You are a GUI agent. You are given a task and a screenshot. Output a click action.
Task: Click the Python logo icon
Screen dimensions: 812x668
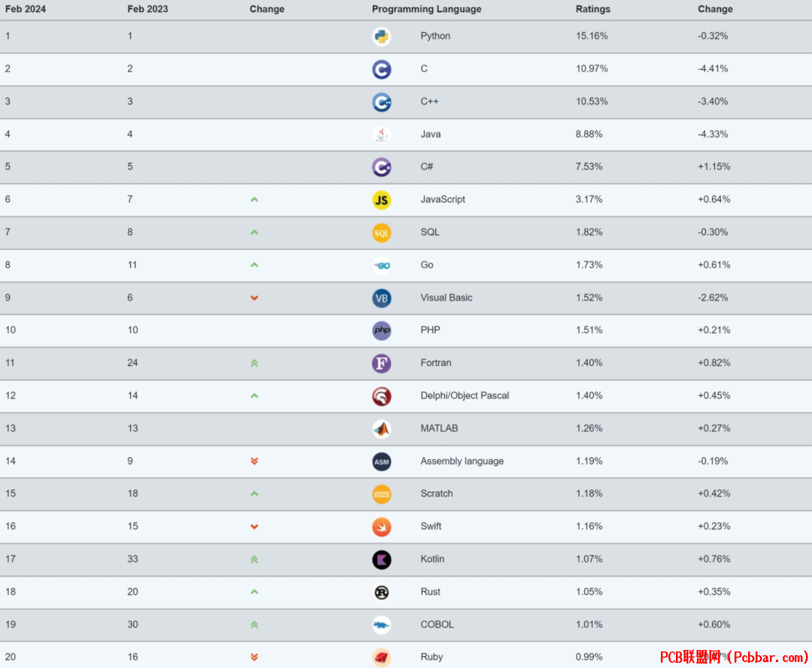click(x=382, y=36)
